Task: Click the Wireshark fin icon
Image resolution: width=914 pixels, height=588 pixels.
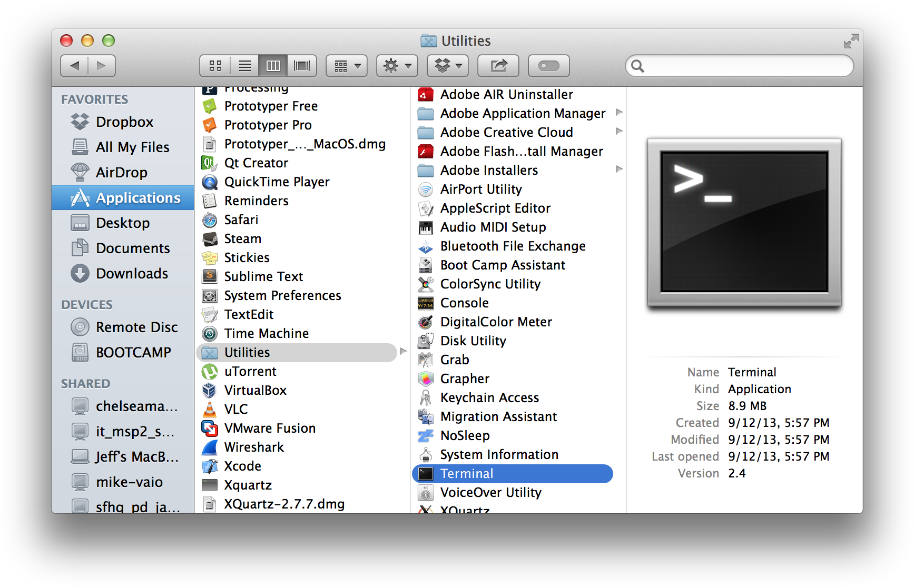Action: [x=210, y=447]
